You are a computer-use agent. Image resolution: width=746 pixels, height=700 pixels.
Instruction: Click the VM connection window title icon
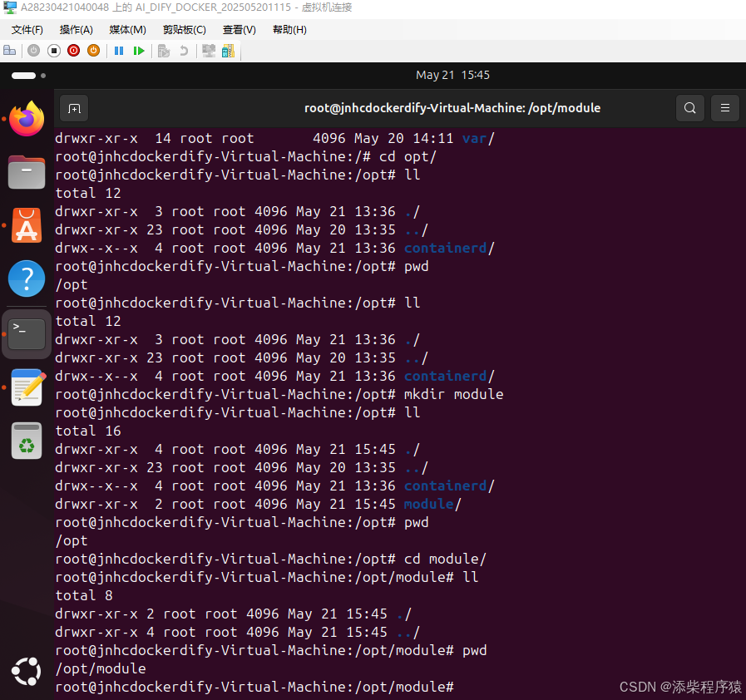9,7
